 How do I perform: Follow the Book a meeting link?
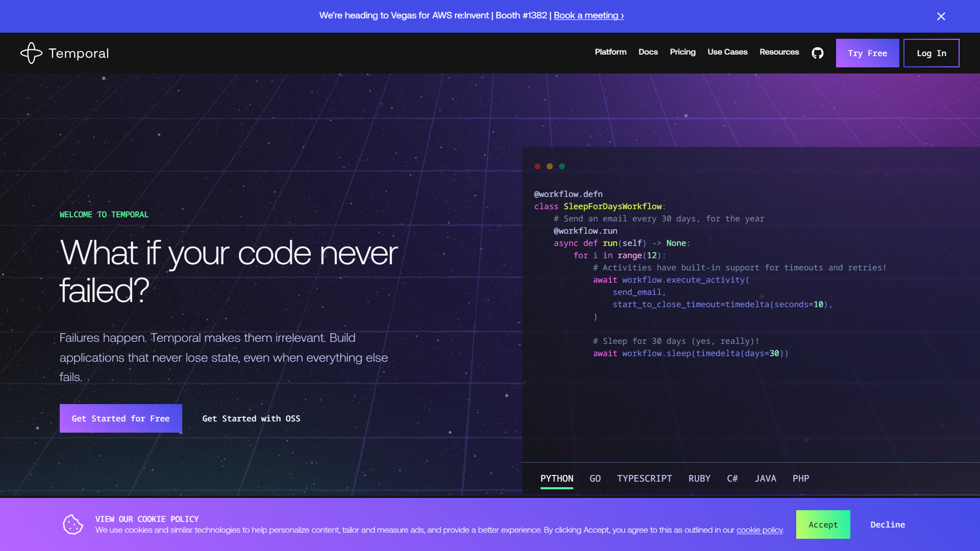(589, 15)
